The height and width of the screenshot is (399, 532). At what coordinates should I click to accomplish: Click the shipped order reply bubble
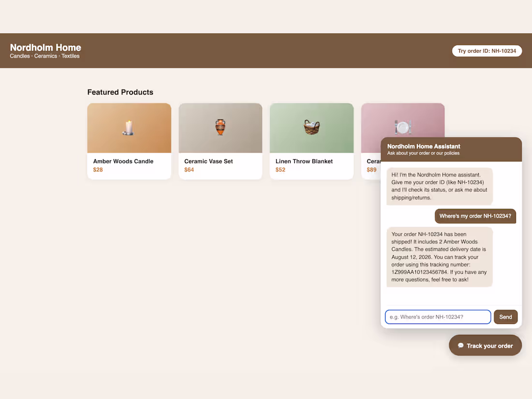tap(439, 257)
